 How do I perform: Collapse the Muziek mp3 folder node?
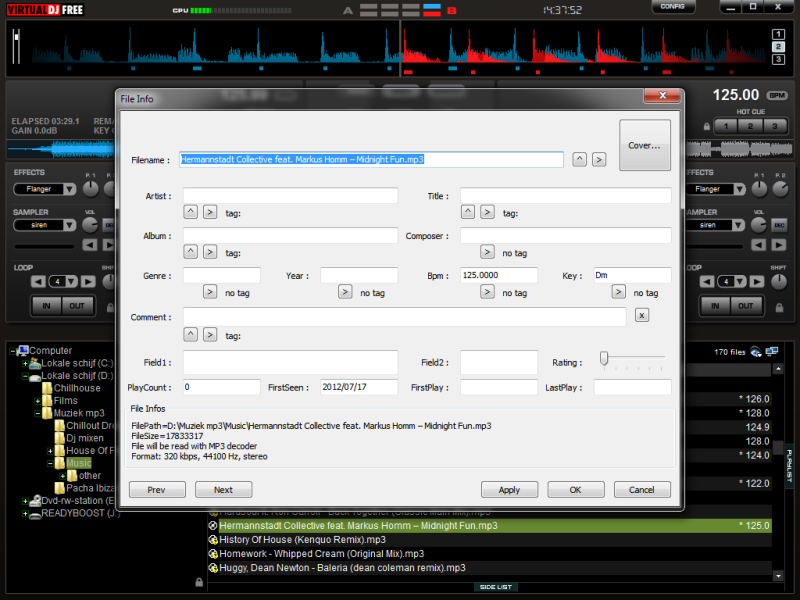[37, 413]
